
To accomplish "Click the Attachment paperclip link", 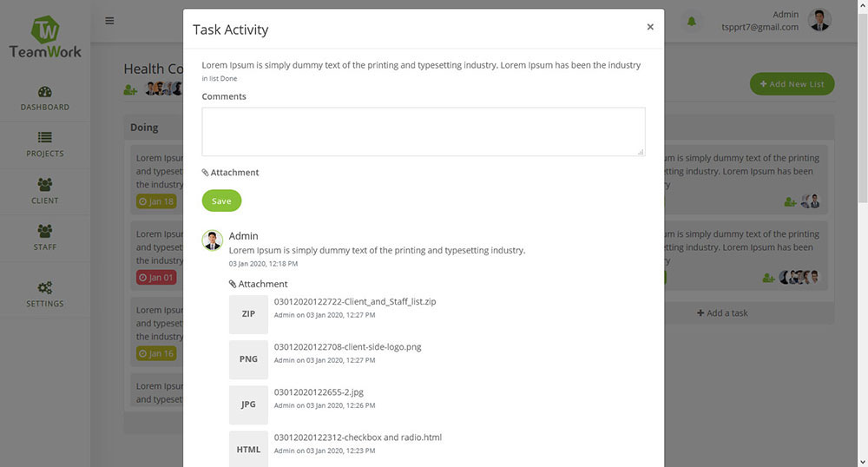I will pyautogui.click(x=231, y=173).
